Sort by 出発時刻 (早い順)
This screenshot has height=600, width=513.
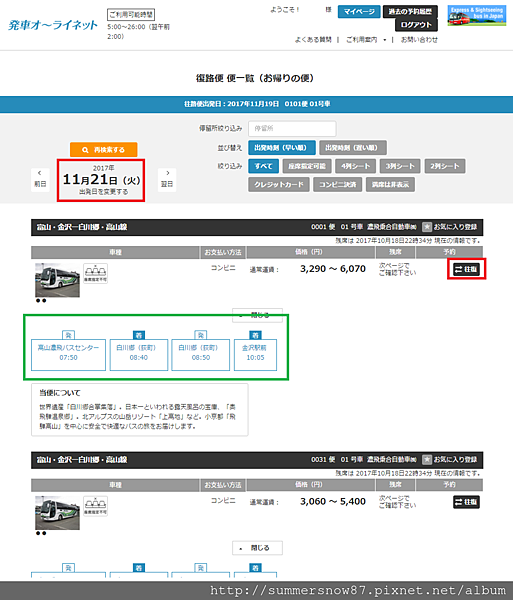pos(282,148)
